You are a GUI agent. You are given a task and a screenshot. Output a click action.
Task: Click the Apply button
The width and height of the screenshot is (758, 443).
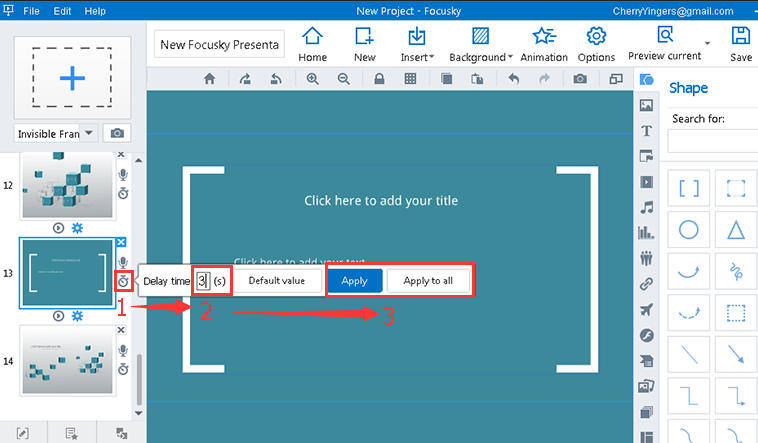[x=355, y=281]
